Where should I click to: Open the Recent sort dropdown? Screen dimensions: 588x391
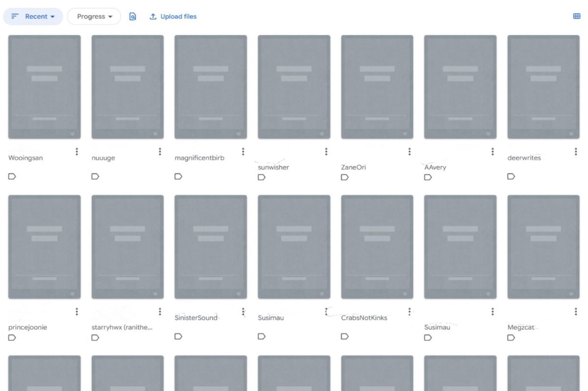tap(33, 16)
